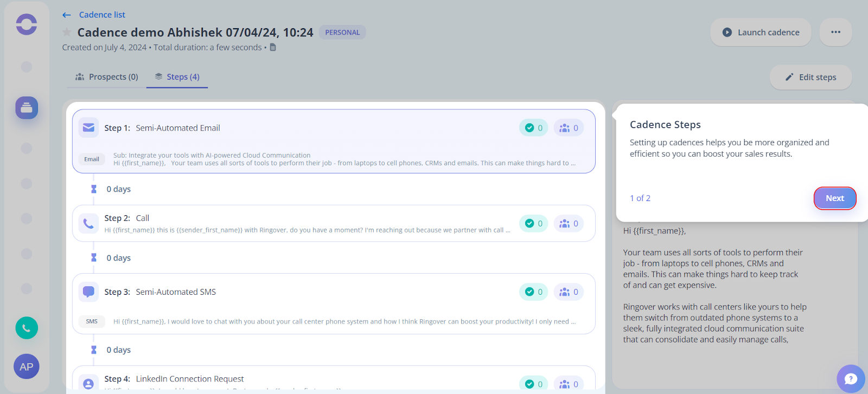Click the Step 2 call script preview text

307,230
